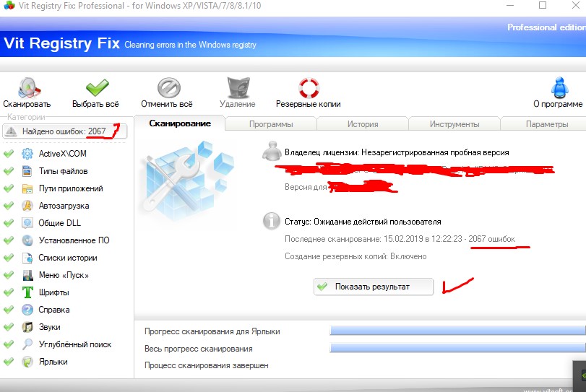Open Удаление trash bin icon
This screenshot has height=392, width=586.
point(238,87)
